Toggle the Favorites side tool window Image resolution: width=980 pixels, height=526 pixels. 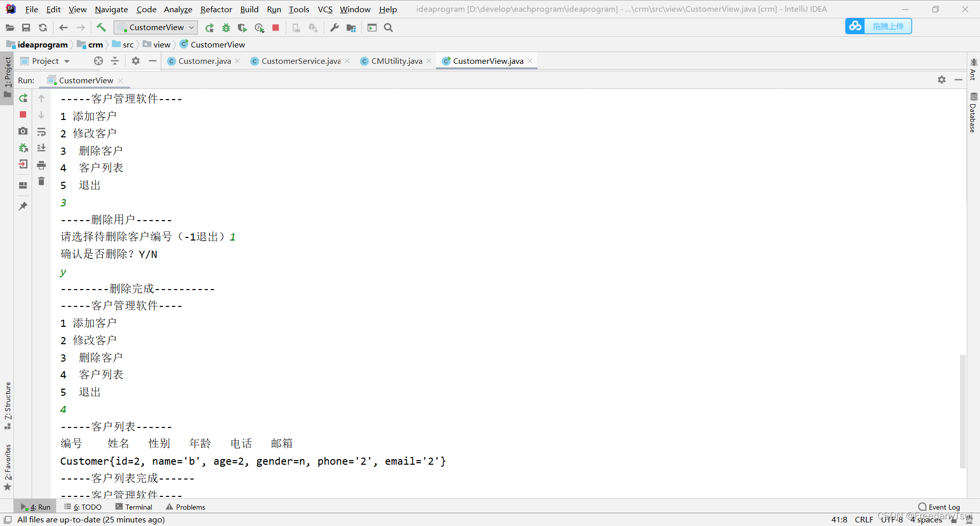point(8,467)
